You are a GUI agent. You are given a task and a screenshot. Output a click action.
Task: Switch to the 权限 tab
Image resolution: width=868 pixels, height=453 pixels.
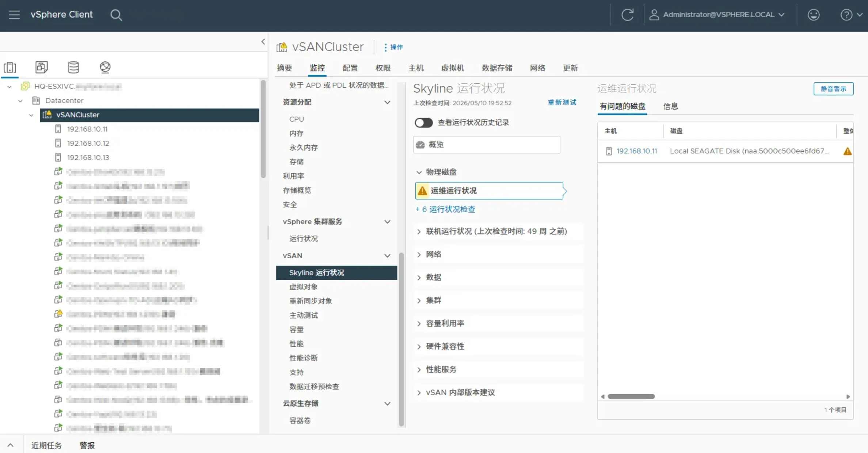tap(383, 68)
